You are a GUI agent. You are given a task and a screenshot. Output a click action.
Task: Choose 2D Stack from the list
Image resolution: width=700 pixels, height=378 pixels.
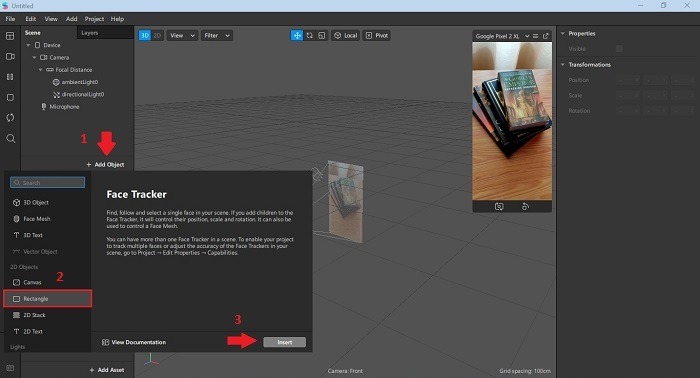point(47,315)
